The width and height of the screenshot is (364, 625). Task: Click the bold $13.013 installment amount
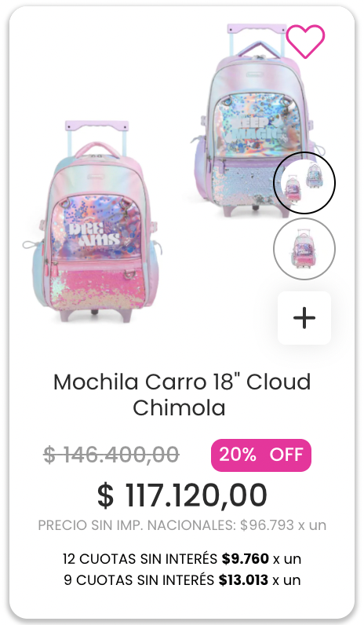pos(243,580)
